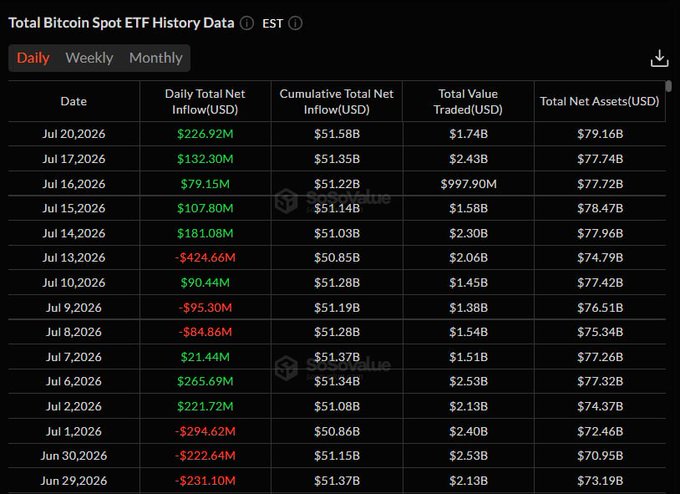Open info icon next to EST
Viewport: 680px width, 494px height.
[295, 23]
